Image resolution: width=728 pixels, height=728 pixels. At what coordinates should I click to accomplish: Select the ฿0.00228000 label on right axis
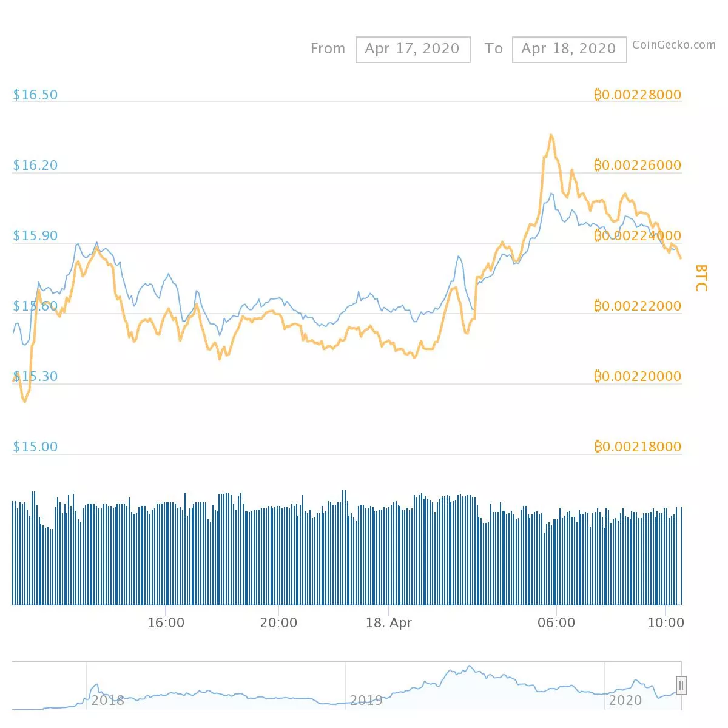tap(637, 94)
